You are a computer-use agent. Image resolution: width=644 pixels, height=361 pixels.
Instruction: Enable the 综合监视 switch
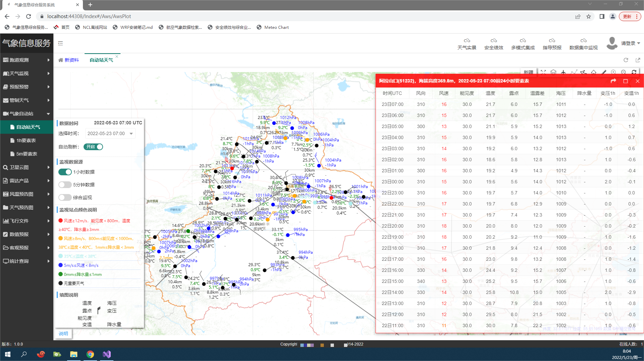65,197
